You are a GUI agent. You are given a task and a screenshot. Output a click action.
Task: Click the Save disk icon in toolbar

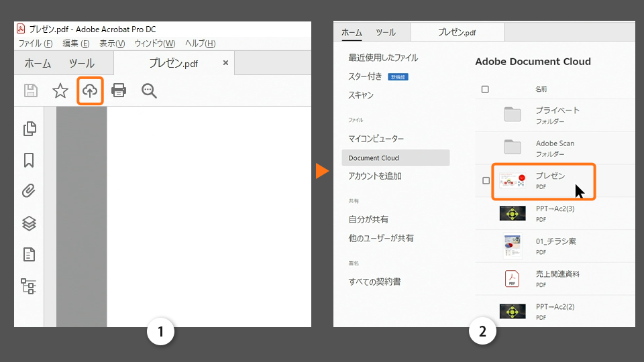(x=31, y=90)
